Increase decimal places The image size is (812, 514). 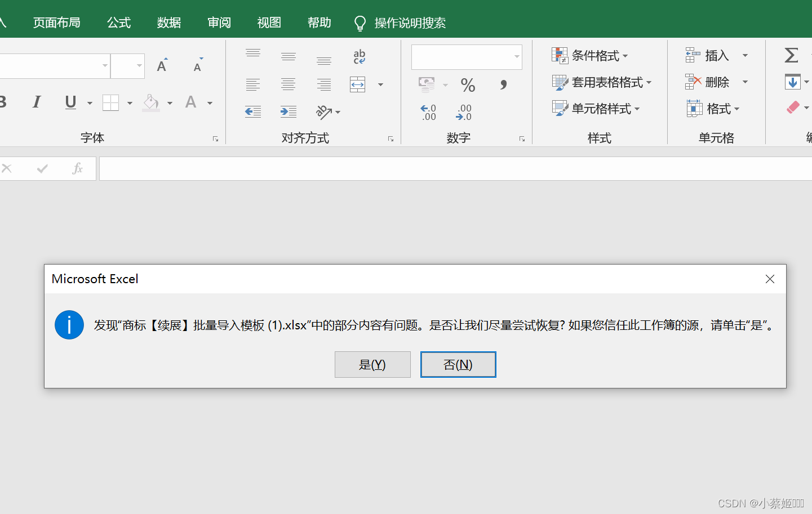pyautogui.click(x=428, y=112)
